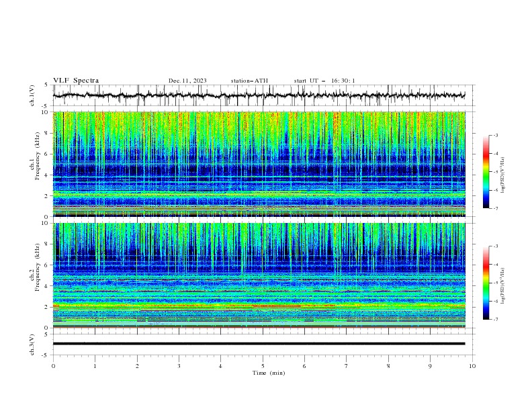Click the "start UT = 16:30:1" header text
This screenshot has height=411, width=532.
coord(324,81)
